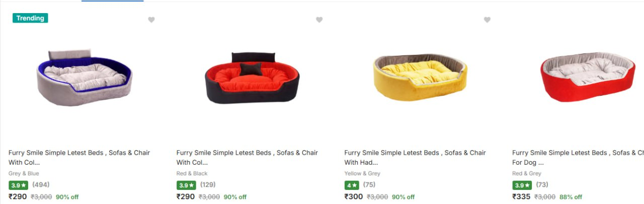Click the 4 star rating badge
This screenshot has height=204, width=644.
tap(352, 185)
